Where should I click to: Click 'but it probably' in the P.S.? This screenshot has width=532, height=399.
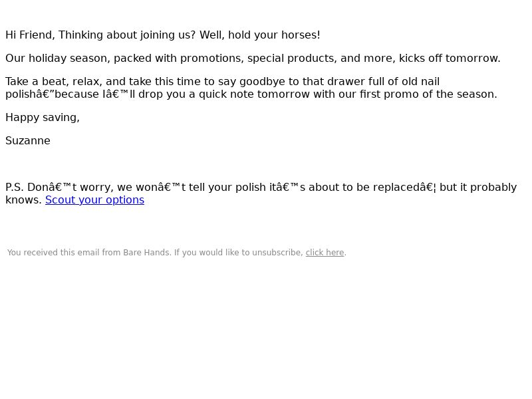pos(478,188)
